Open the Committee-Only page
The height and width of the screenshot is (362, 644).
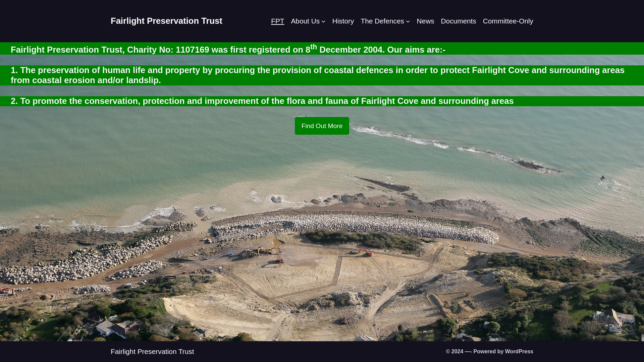tap(508, 21)
